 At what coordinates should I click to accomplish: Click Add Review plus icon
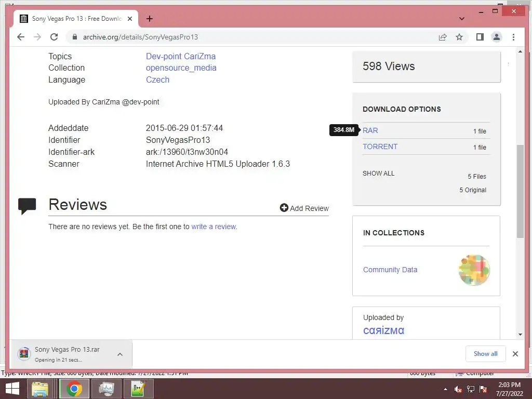pyautogui.click(x=284, y=208)
